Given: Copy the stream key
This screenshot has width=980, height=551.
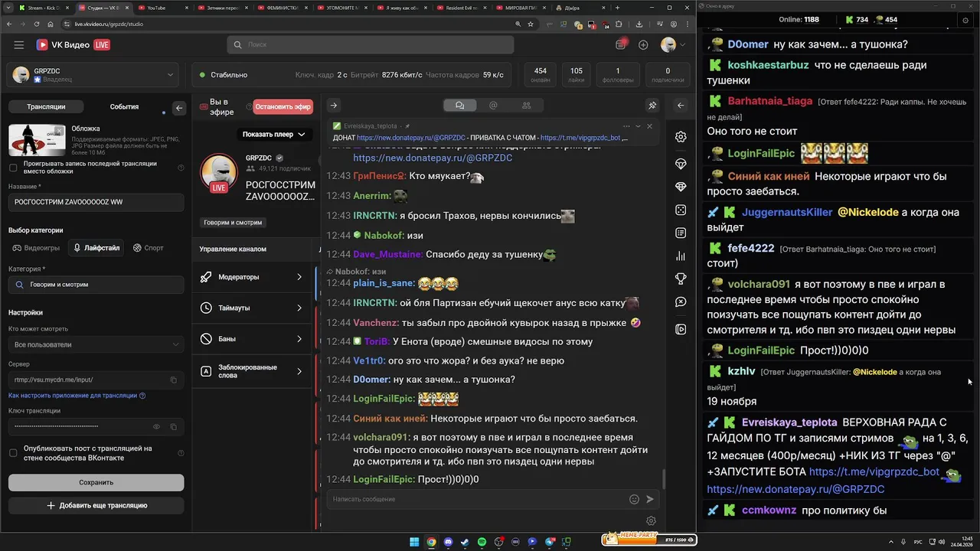Looking at the screenshot, I should 174,426.
